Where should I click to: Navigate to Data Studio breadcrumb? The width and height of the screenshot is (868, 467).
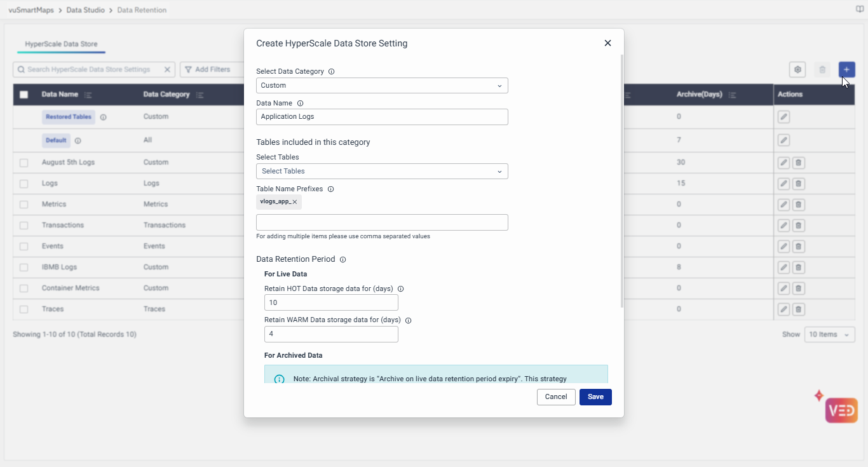85,10
